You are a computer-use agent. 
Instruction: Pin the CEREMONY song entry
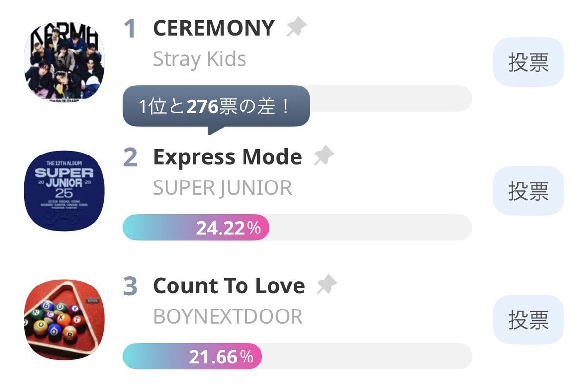point(296,28)
